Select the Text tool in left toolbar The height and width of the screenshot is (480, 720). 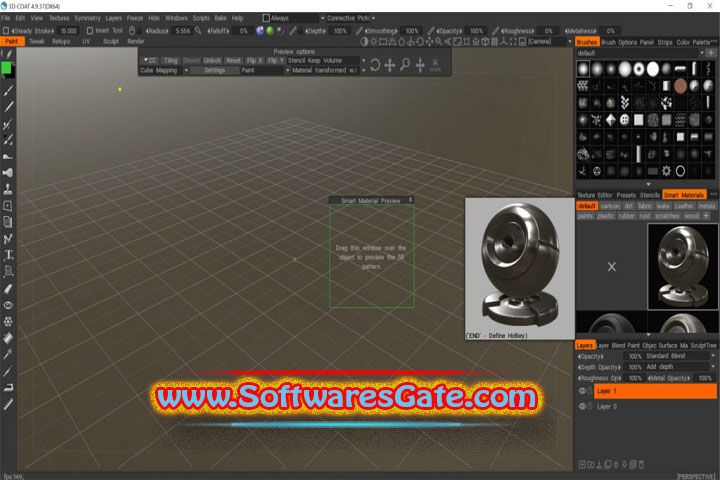8,255
